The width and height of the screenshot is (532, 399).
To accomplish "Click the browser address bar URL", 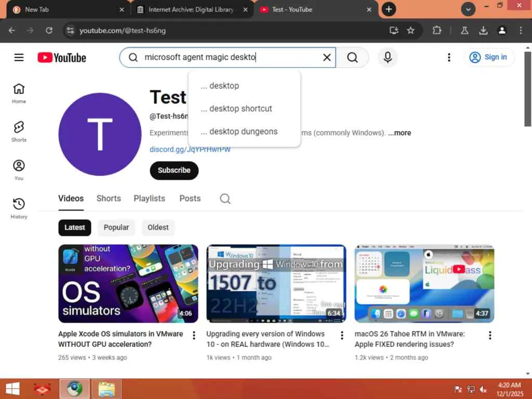I will point(123,31).
